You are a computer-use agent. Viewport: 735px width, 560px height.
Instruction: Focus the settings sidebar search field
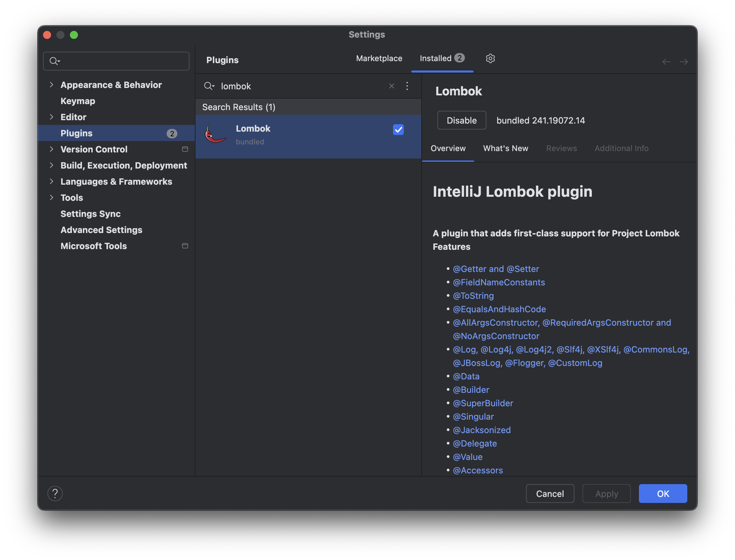point(116,61)
